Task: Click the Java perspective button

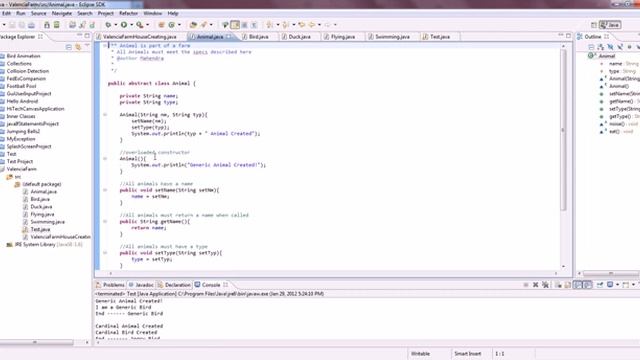Action: 610,25
